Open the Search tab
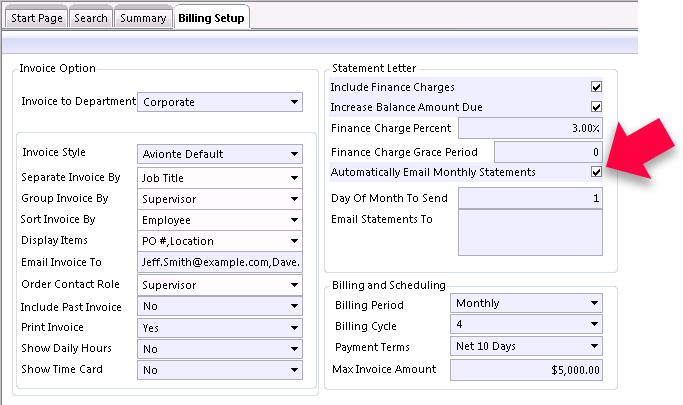 pyautogui.click(x=91, y=18)
